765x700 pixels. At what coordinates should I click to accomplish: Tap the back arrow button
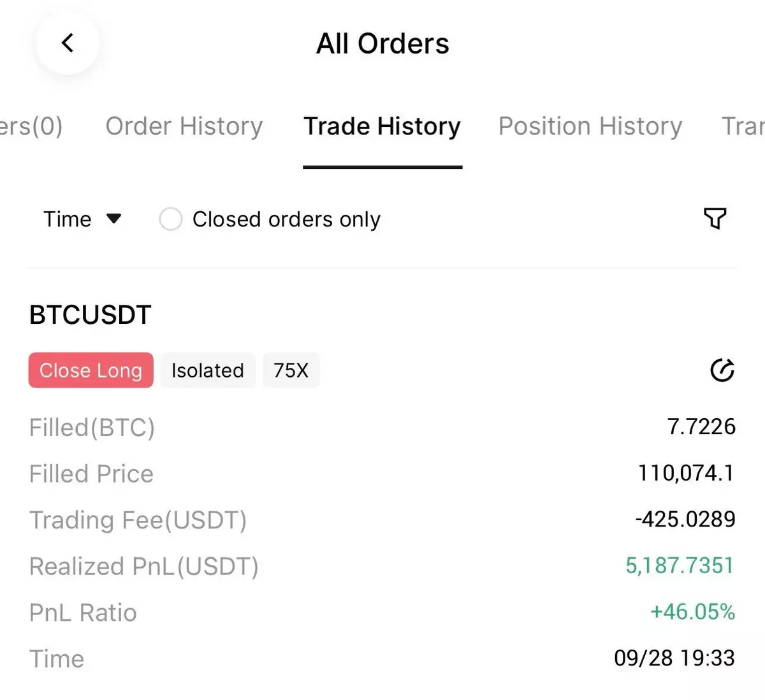click(68, 43)
